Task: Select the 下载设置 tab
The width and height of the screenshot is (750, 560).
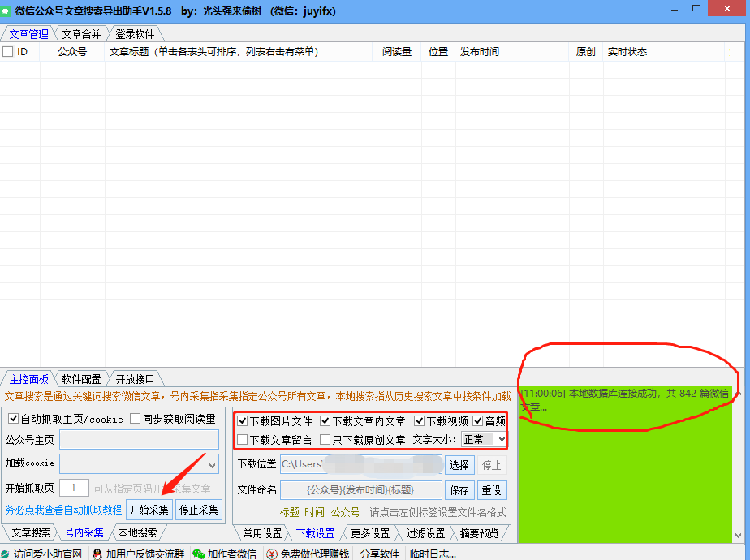Action: click(315, 533)
